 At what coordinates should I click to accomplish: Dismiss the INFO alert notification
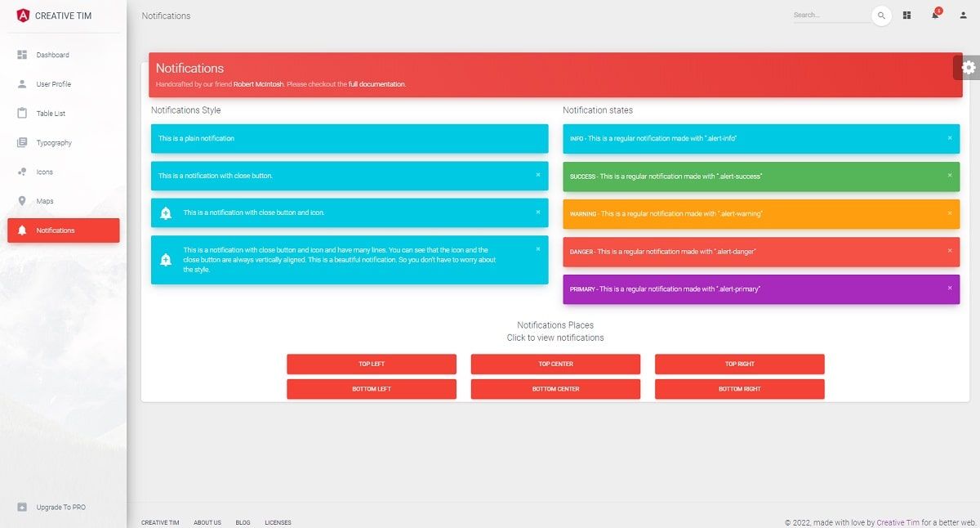coord(951,138)
